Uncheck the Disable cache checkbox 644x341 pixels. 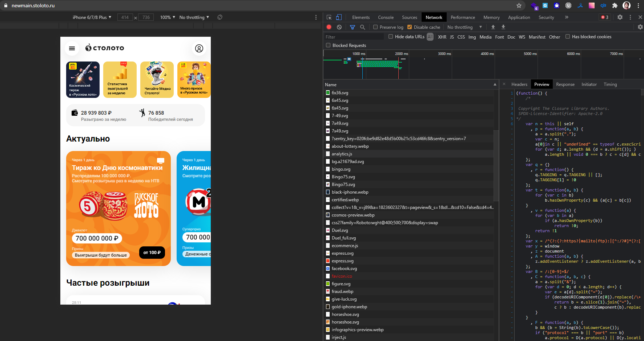coord(410,27)
